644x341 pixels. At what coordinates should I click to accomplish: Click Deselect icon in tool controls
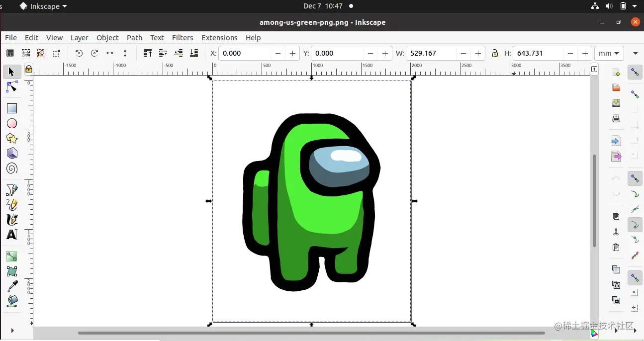pos(41,53)
